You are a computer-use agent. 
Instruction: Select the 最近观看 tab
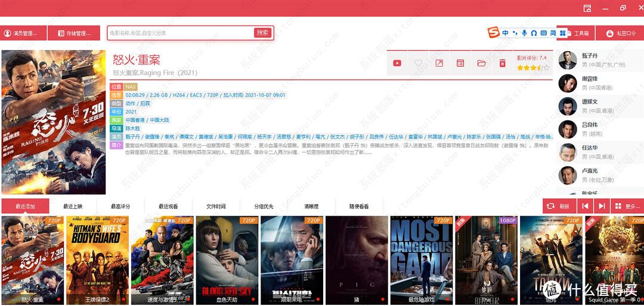coord(168,207)
